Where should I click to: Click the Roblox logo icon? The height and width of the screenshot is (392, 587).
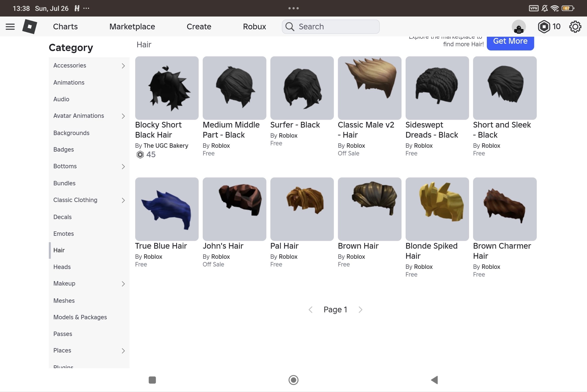(x=30, y=27)
